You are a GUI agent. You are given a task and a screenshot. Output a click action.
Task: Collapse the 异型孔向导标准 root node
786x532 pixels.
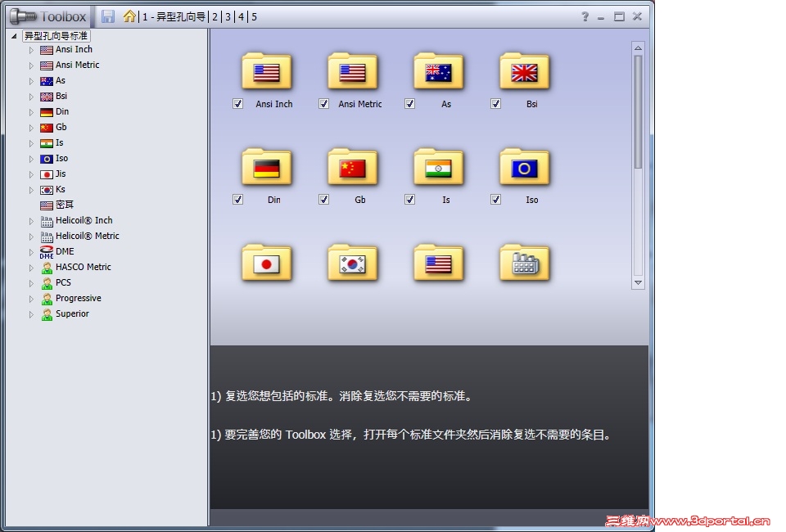pos(14,36)
